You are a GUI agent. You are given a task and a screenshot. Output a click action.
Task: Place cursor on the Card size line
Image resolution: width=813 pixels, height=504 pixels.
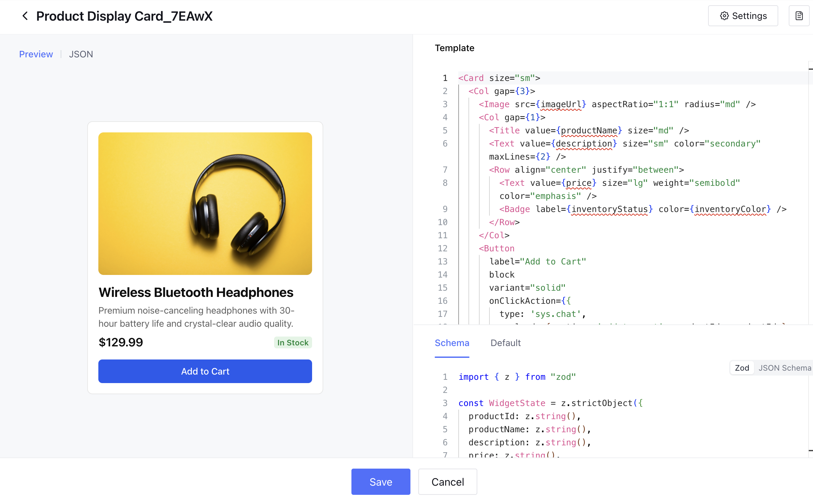coord(499,78)
